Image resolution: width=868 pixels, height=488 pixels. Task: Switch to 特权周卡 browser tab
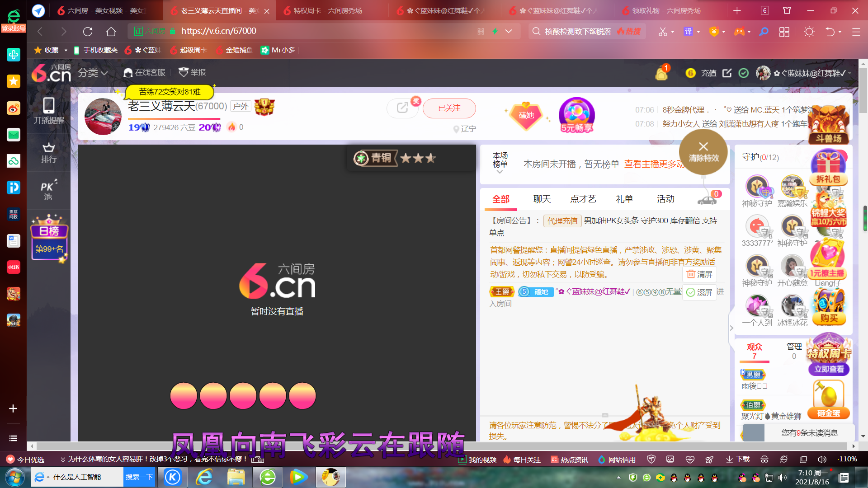[x=327, y=10]
